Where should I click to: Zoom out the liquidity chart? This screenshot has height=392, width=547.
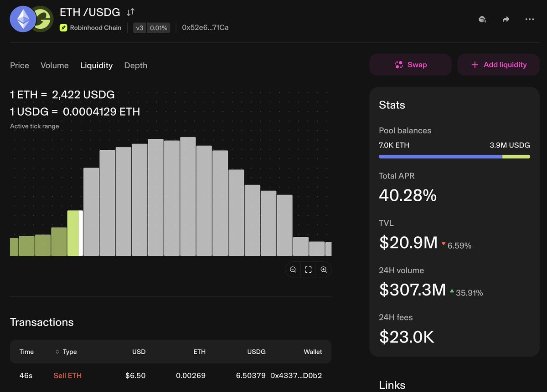[293, 270]
